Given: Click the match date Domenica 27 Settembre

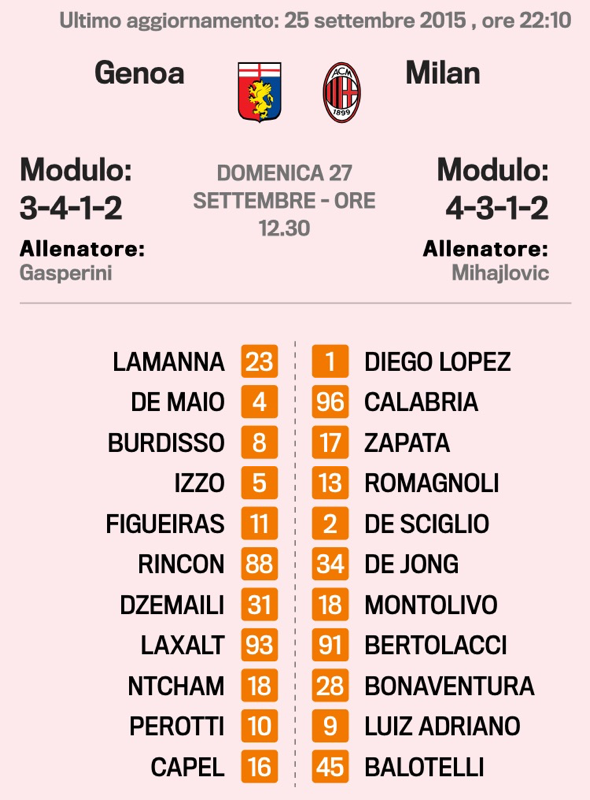Looking at the screenshot, I should (284, 187).
